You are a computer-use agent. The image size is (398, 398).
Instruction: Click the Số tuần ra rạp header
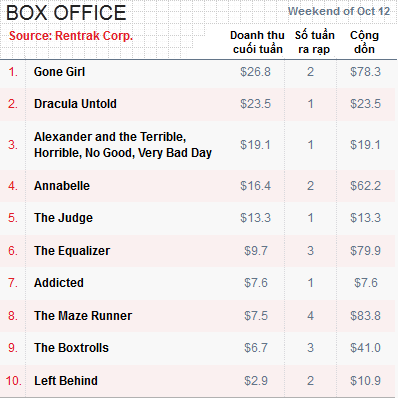(314, 42)
